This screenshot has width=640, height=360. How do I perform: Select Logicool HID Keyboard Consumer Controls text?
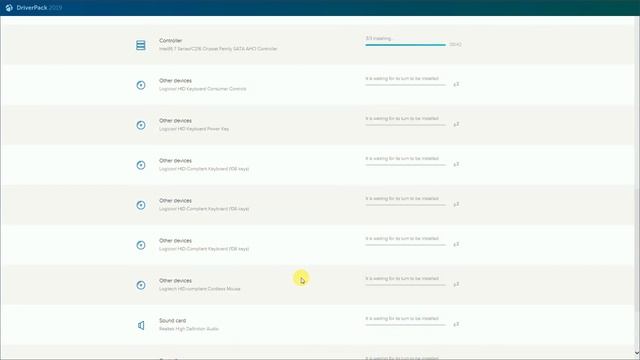(x=202, y=89)
